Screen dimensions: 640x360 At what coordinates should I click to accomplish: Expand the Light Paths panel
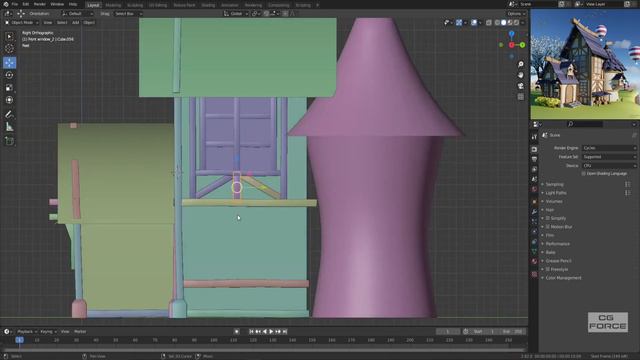(556, 193)
